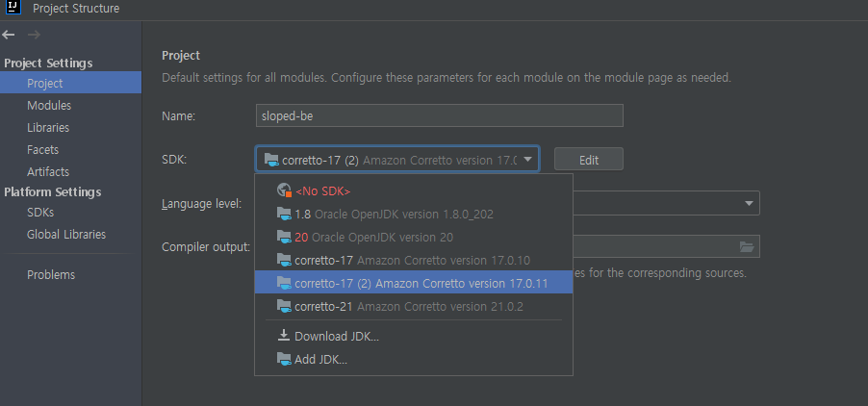Choose Download JDK... option

pyautogui.click(x=414, y=336)
